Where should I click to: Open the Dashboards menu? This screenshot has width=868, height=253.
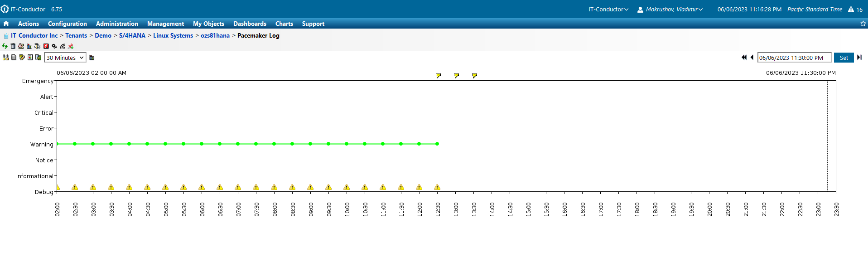(250, 24)
